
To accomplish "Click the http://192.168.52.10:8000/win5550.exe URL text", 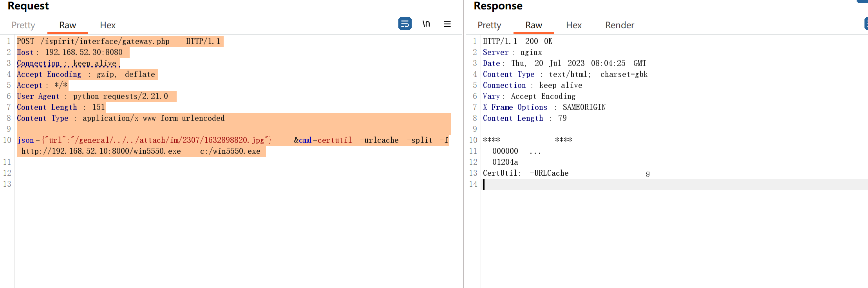I will (101, 151).
